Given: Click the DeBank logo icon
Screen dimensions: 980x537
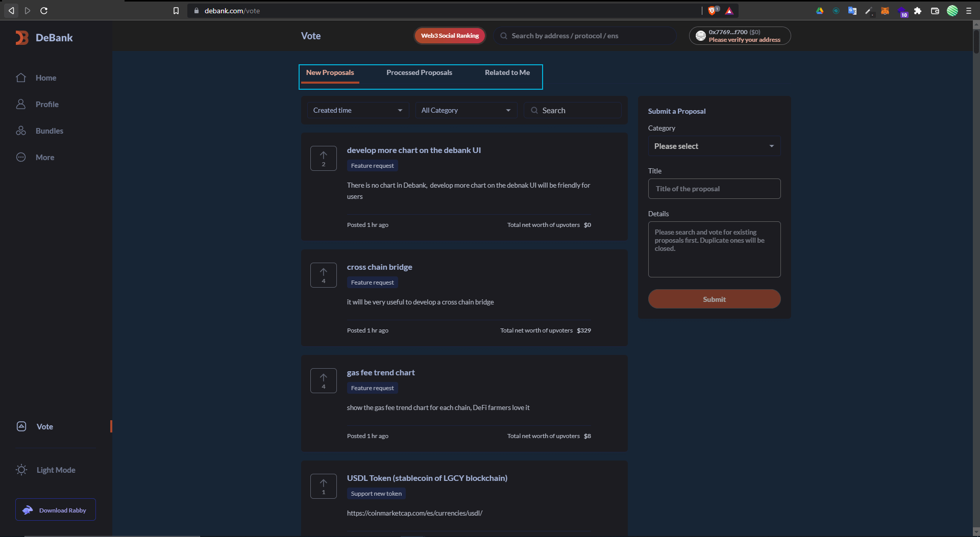Looking at the screenshot, I should pos(22,38).
